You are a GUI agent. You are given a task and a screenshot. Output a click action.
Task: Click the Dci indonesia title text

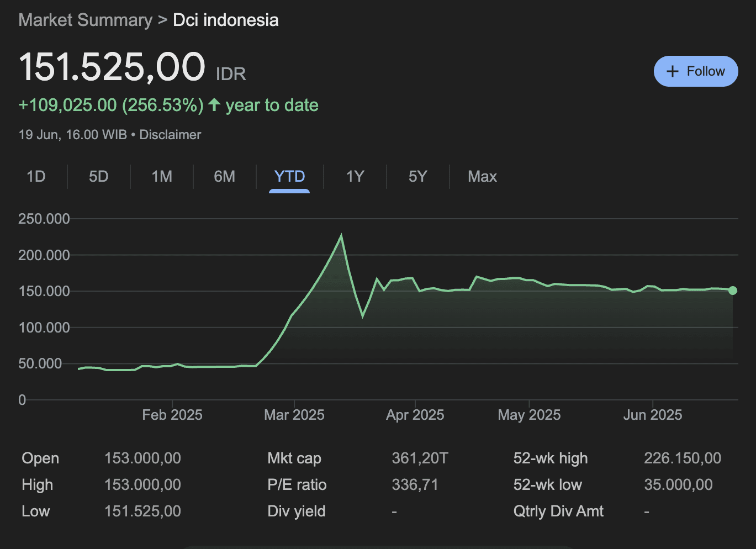pyautogui.click(x=225, y=20)
